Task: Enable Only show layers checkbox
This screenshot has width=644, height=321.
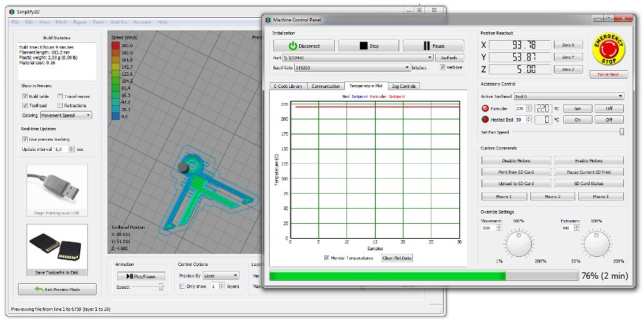Action: [182, 286]
